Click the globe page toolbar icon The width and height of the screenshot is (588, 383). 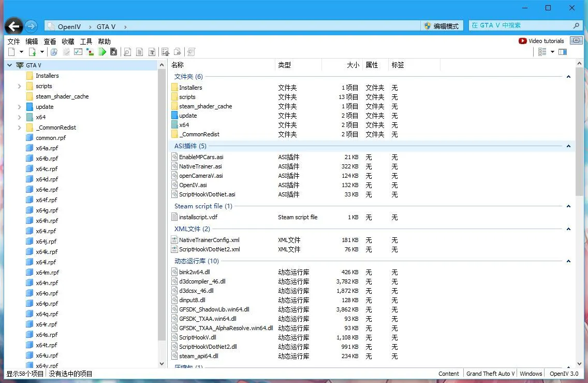(54, 52)
